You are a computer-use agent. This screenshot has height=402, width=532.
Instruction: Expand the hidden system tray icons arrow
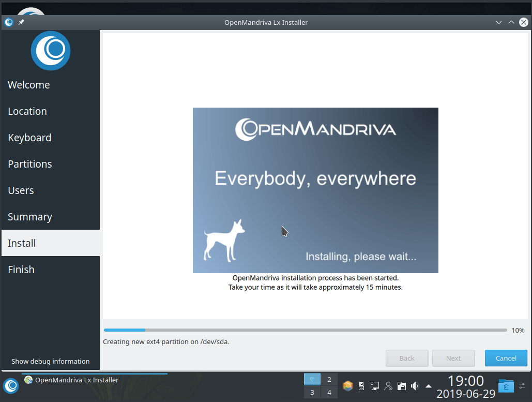[x=428, y=385]
